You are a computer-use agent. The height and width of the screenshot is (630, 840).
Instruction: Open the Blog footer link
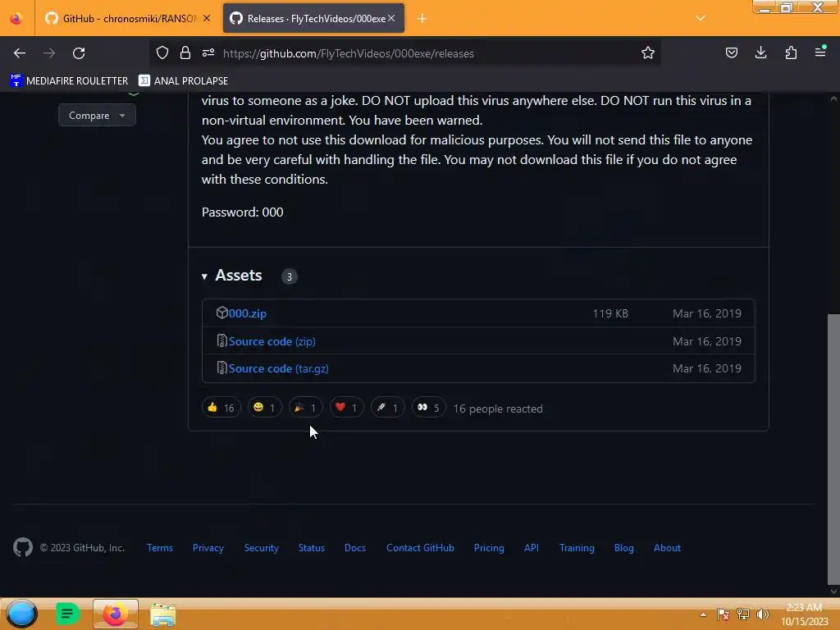click(623, 547)
